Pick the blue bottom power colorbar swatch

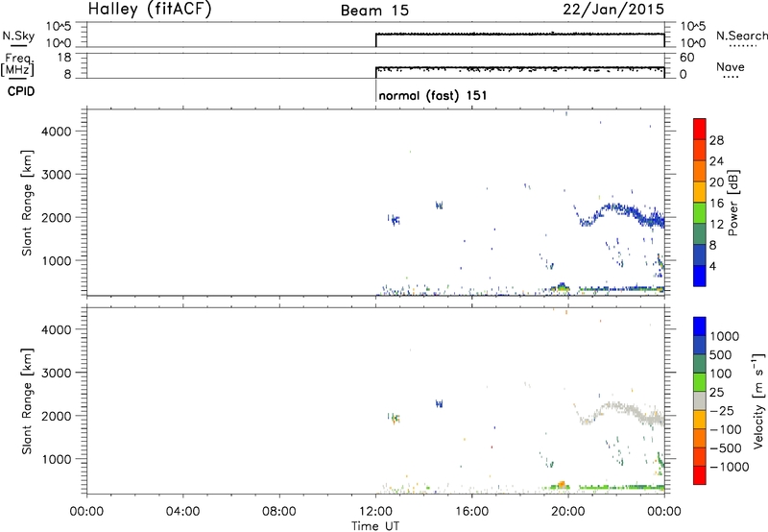pos(700,276)
